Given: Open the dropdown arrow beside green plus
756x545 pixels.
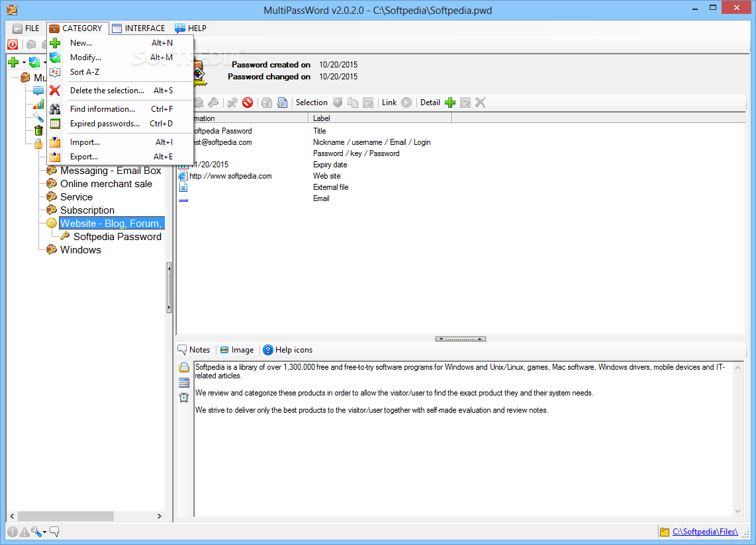Looking at the screenshot, I should tap(24, 62).
